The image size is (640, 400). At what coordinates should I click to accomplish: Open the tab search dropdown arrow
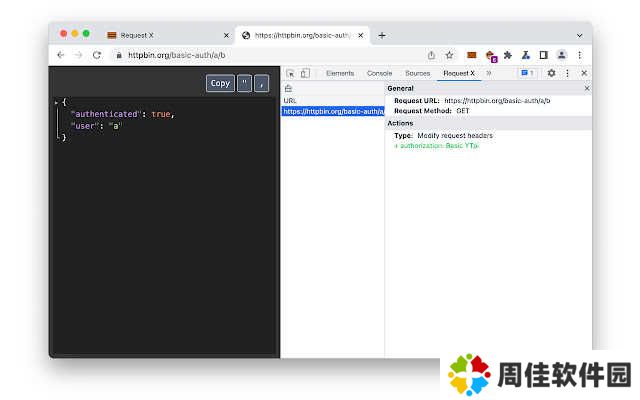pos(579,35)
